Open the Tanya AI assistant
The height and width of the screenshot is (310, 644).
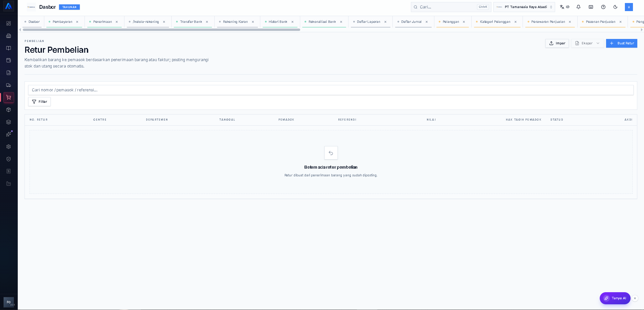click(x=615, y=298)
